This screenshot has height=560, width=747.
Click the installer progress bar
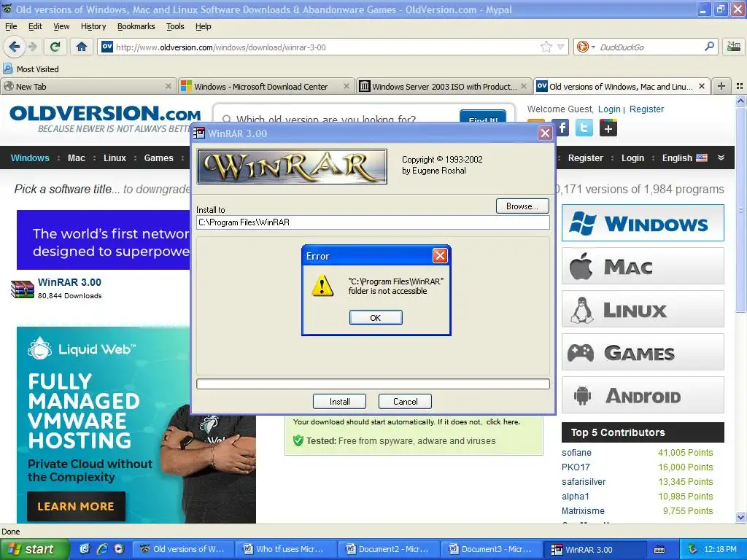373,384
